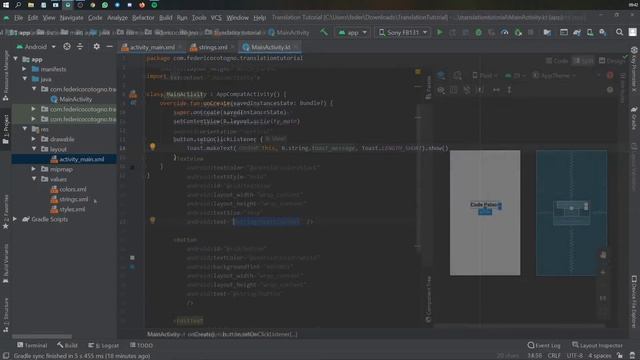Click the red error indicator in design toolbar

(610, 76)
